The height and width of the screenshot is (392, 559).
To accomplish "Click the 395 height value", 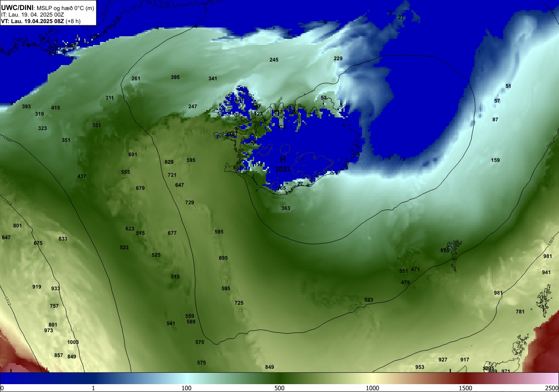I will (175, 77).
